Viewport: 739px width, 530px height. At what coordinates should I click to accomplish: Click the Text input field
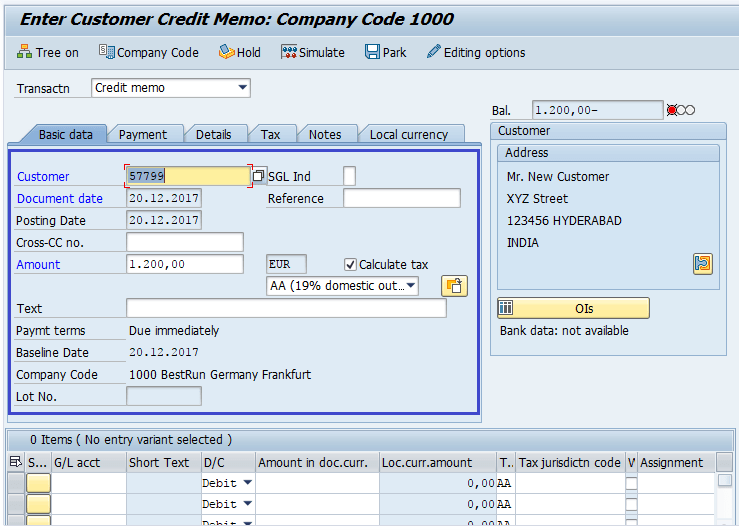click(286, 308)
